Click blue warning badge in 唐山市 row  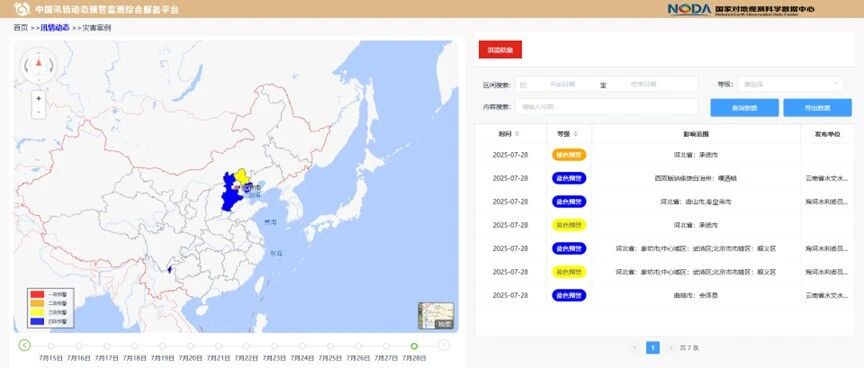coord(569,202)
